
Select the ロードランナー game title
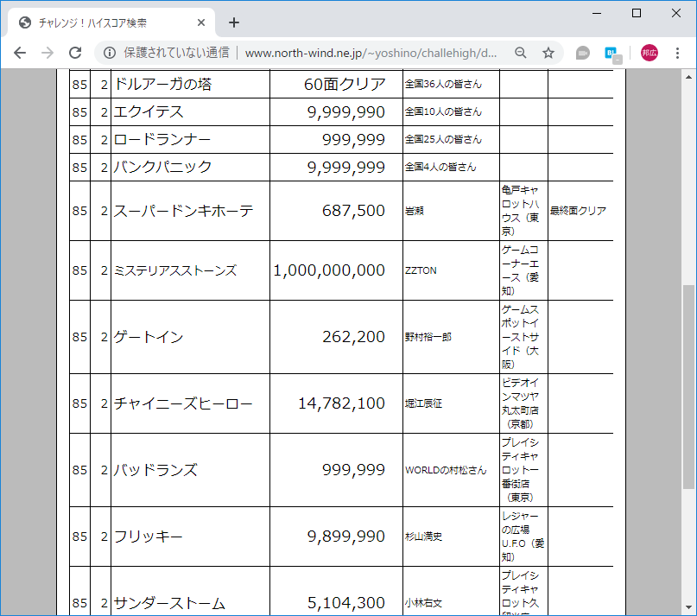pos(162,139)
